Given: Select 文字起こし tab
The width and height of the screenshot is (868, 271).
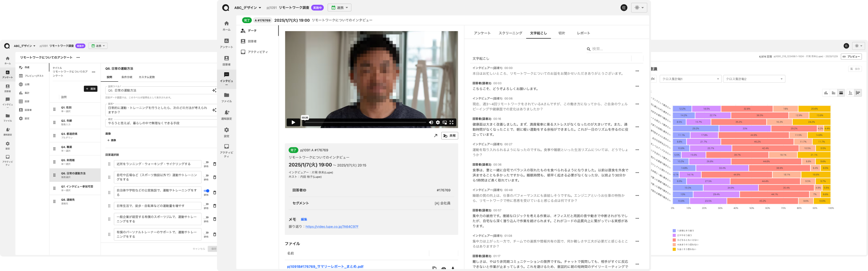Looking at the screenshot, I should pyautogui.click(x=539, y=33).
